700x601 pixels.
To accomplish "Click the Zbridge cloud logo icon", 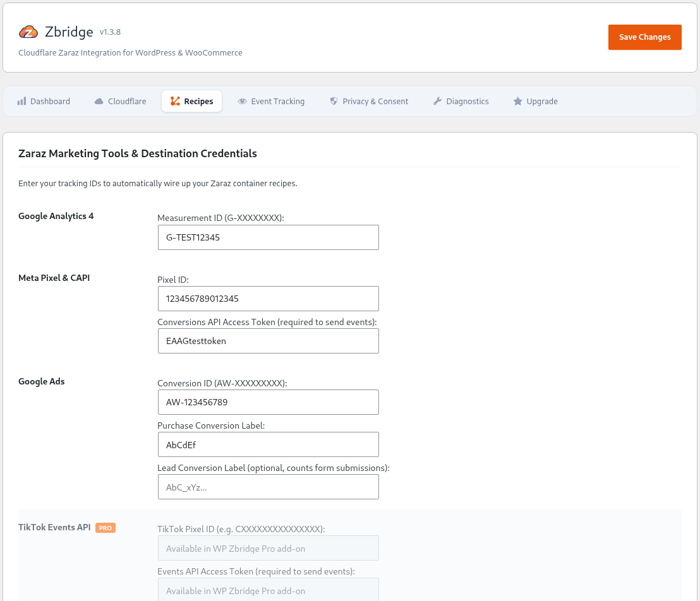I will point(28,32).
